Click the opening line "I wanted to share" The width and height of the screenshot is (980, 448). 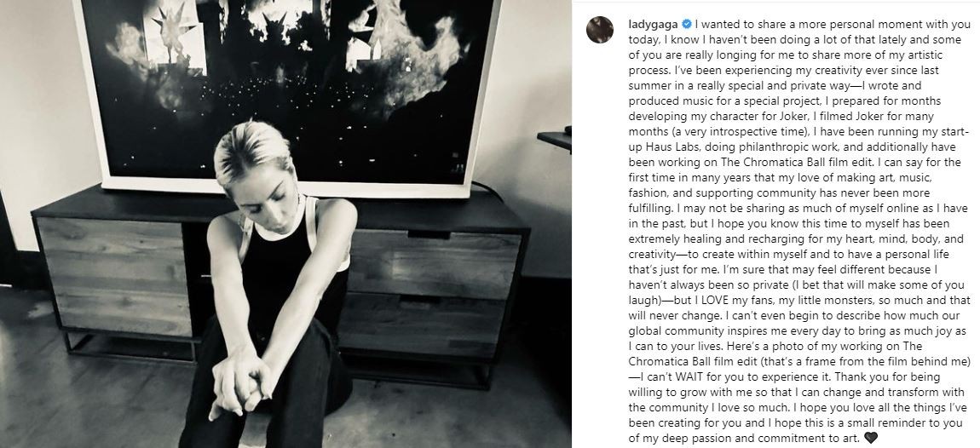(x=734, y=25)
